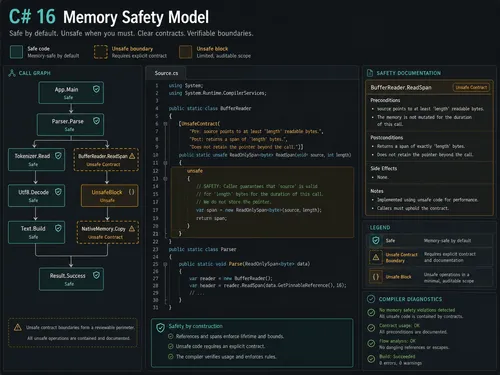
Task: Click the Postconditions heading
Action: click(x=387, y=137)
